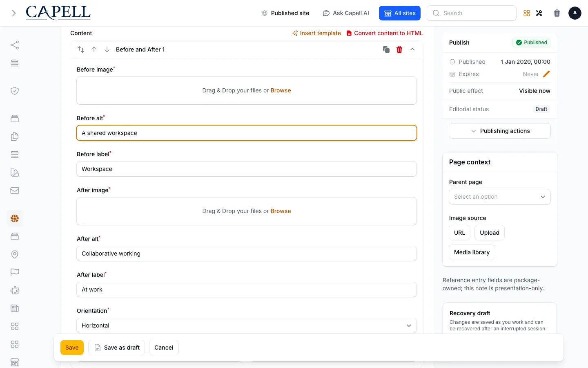
Task: Open the Published site link
Action: 285,13
